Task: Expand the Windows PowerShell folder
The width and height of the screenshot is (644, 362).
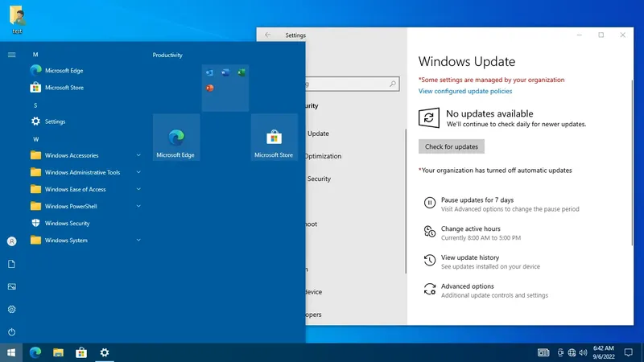Action: [86, 206]
